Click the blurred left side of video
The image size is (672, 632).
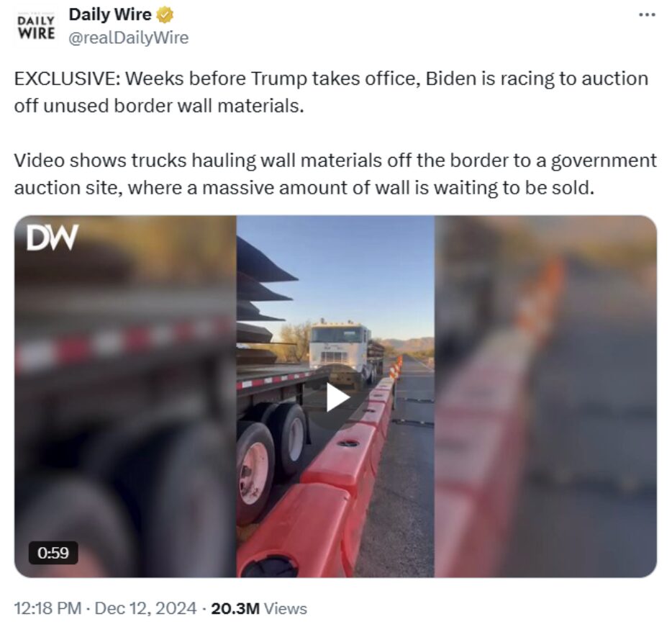[125, 397]
